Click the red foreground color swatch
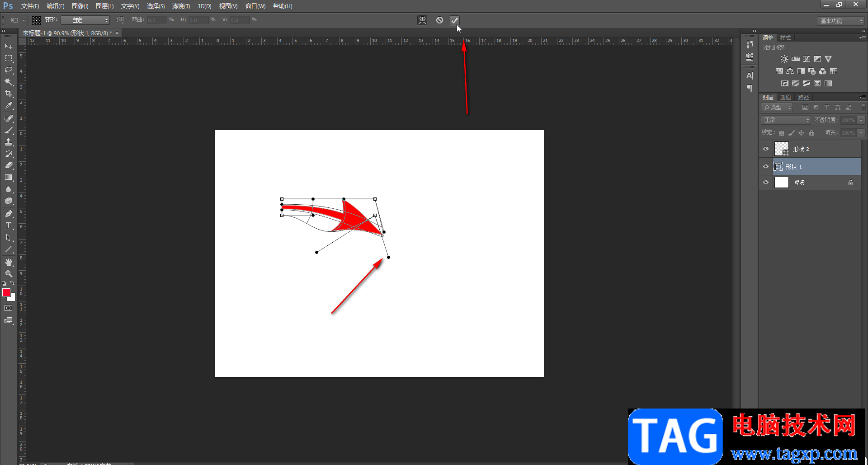This screenshot has width=868, height=465. (x=6, y=293)
